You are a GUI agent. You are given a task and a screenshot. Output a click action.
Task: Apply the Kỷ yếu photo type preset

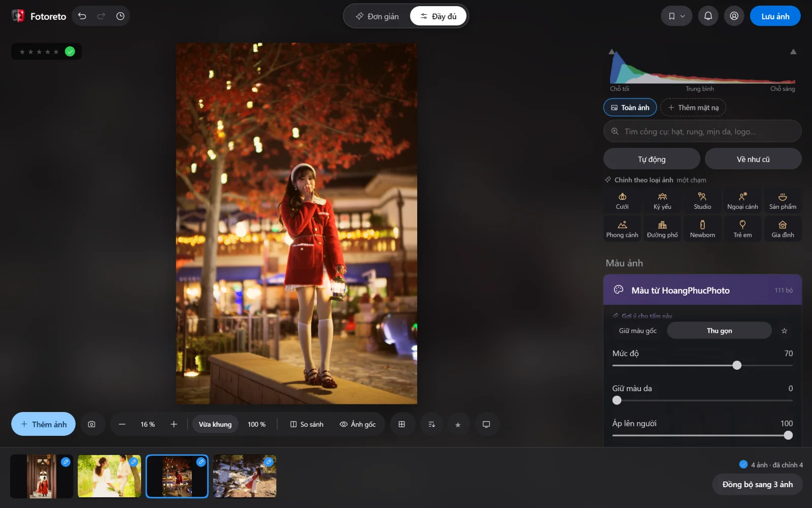662,201
